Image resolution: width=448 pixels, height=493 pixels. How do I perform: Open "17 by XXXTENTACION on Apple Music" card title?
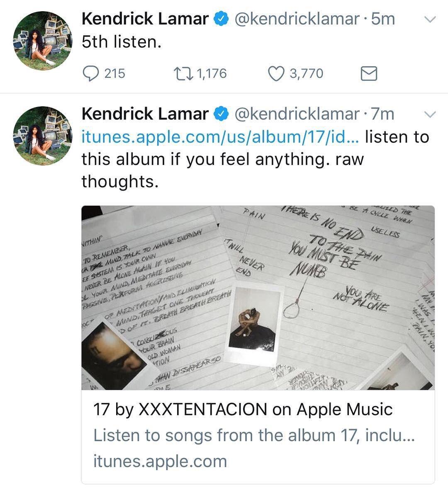[x=243, y=410]
